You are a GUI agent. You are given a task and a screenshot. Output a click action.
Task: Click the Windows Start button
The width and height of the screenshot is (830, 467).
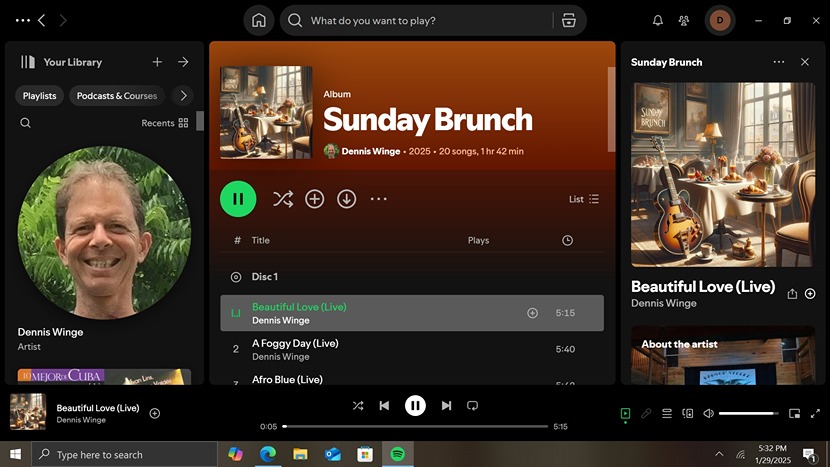(x=15, y=454)
